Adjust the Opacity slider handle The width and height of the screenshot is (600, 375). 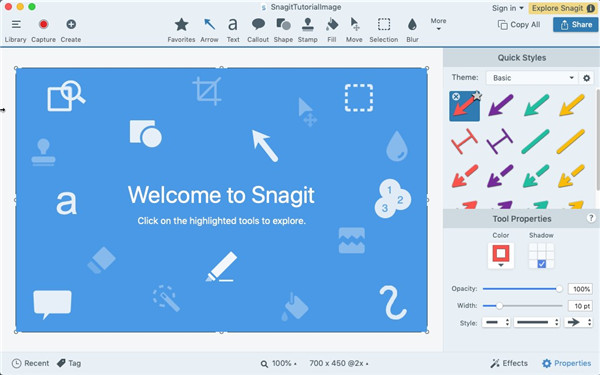coord(559,289)
